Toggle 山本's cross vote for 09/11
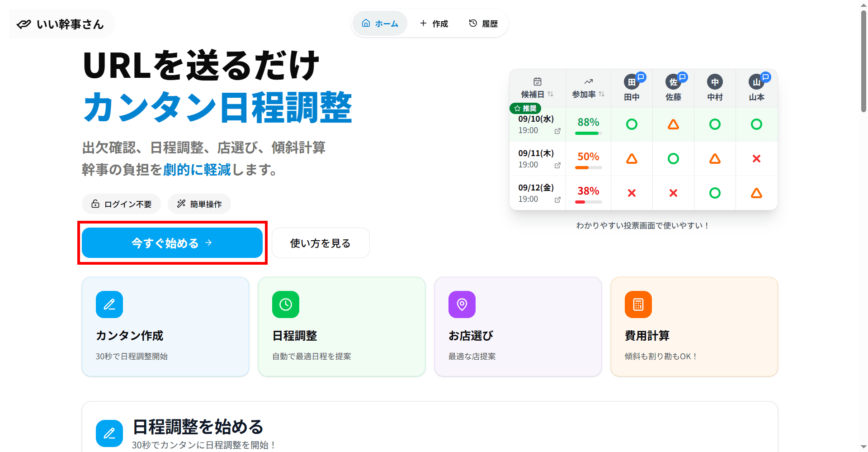Image resolution: width=868 pixels, height=452 pixels. pos(756,159)
